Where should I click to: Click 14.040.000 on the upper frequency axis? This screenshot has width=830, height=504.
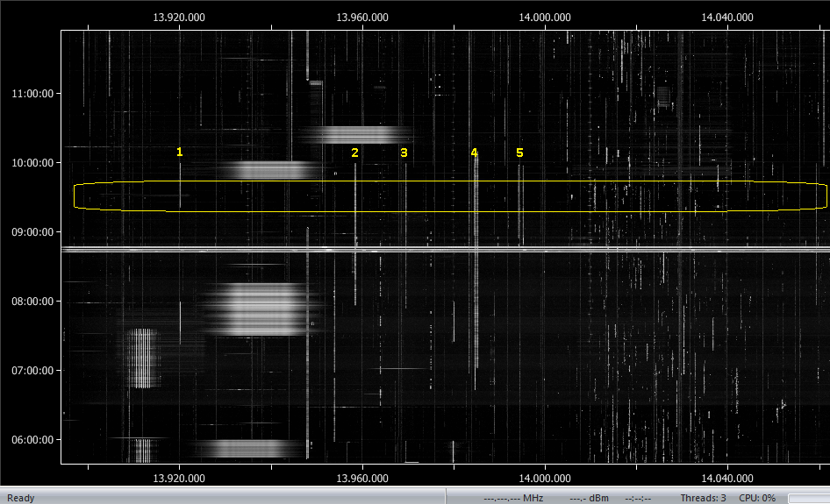727,18
